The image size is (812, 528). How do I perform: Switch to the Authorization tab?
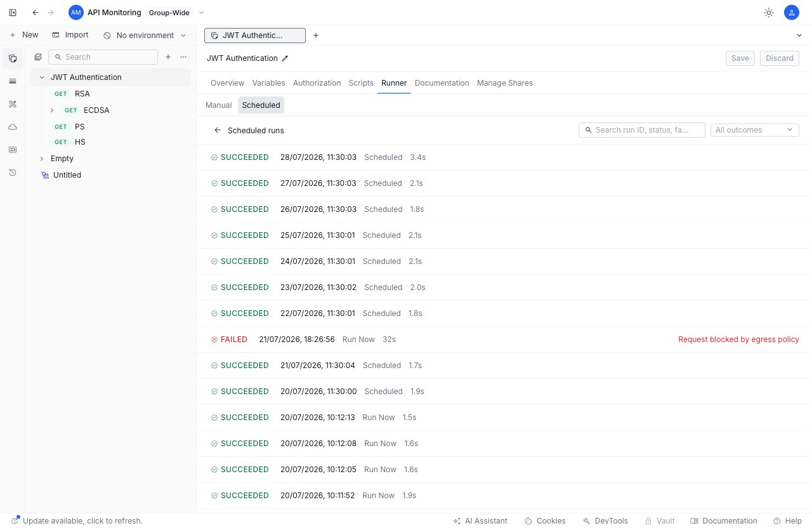(317, 83)
